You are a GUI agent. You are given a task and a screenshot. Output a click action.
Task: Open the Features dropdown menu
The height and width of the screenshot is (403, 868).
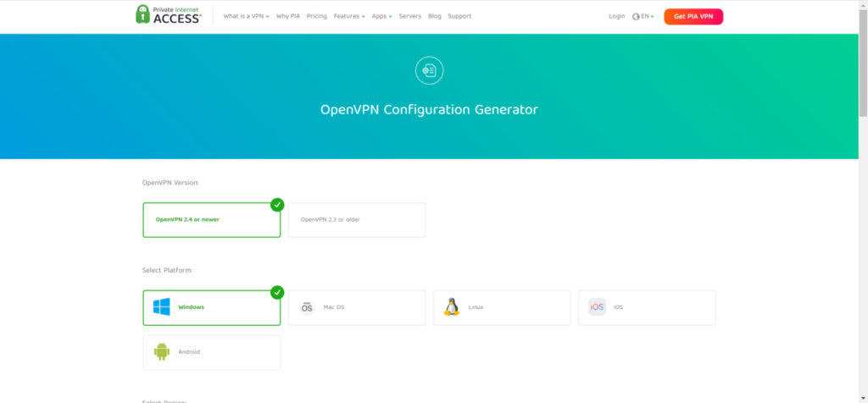click(x=348, y=16)
